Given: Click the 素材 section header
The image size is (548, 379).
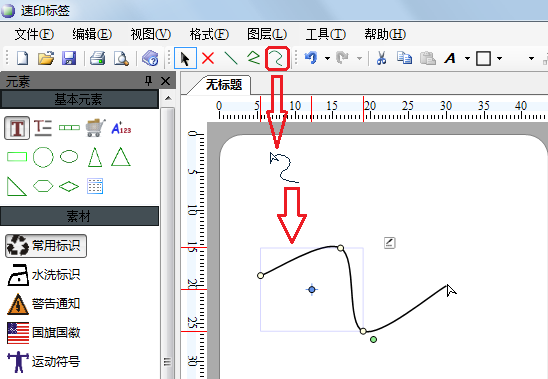Looking at the screenshot, I should [79, 216].
